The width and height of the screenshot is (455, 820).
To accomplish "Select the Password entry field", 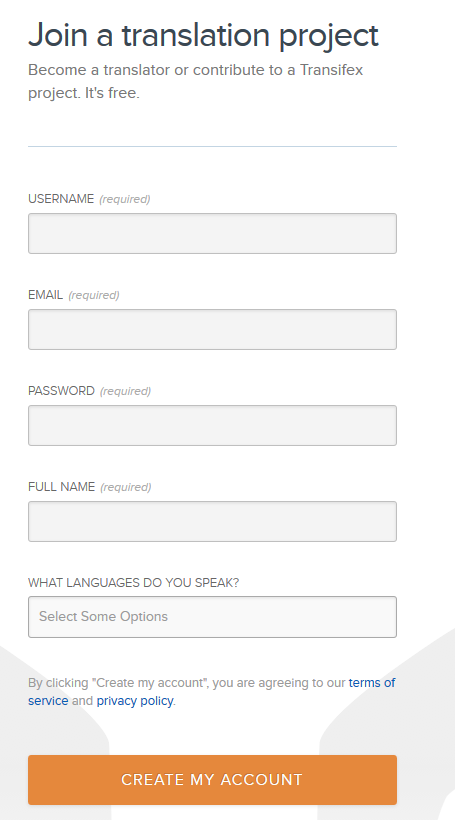I will pyautogui.click(x=212, y=425).
